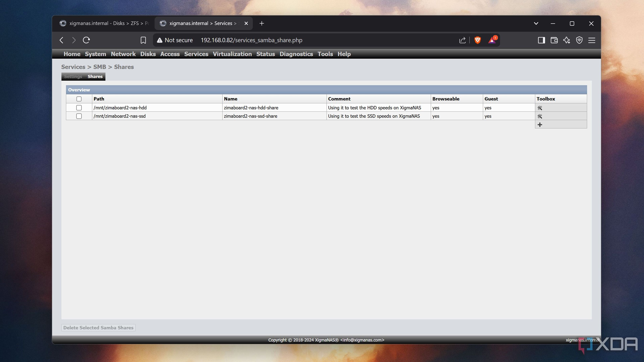Image resolution: width=644 pixels, height=362 pixels.
Task: Bookmark this page
Action: 143,40
